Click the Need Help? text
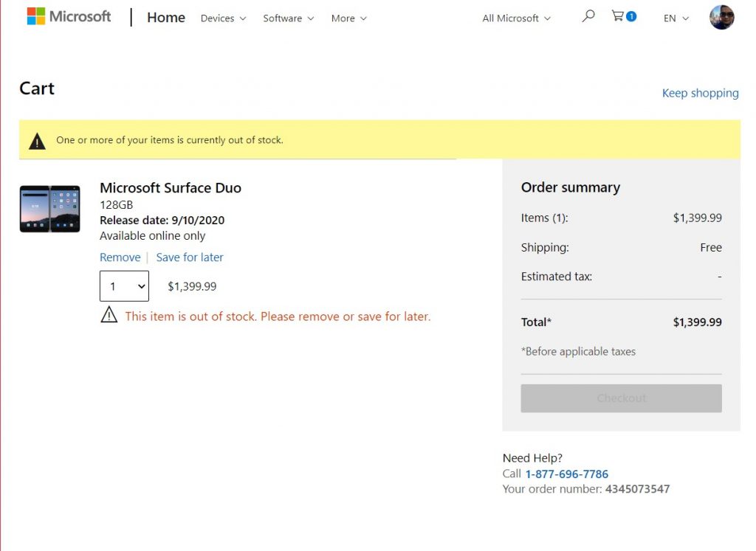 point(532,458)
